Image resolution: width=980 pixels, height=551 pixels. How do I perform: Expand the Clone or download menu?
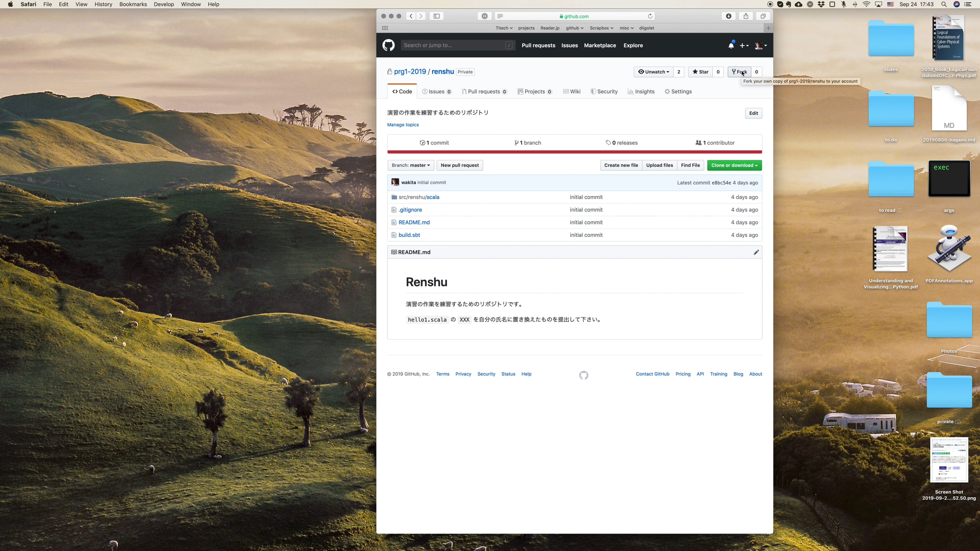[734, 165]
